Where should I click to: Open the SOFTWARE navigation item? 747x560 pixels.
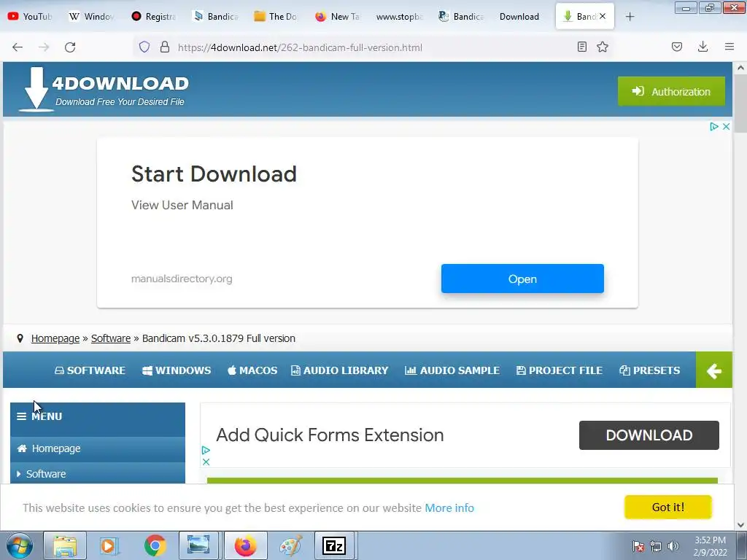pyautogui.click(x=90, y=370)
